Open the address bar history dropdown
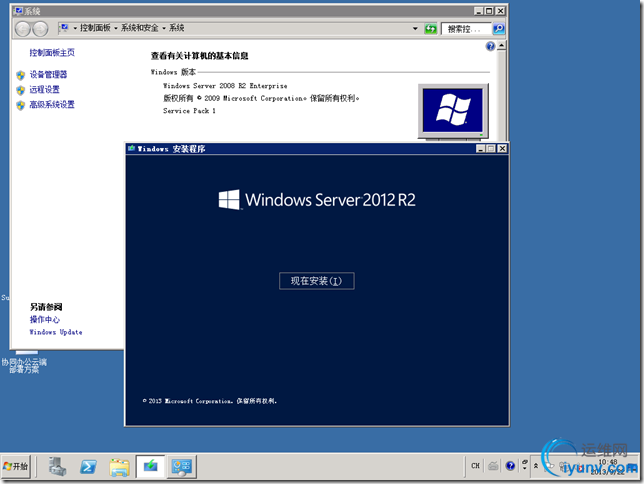The width and height of the screenshot is (644, 484). [x=415, y=29]
